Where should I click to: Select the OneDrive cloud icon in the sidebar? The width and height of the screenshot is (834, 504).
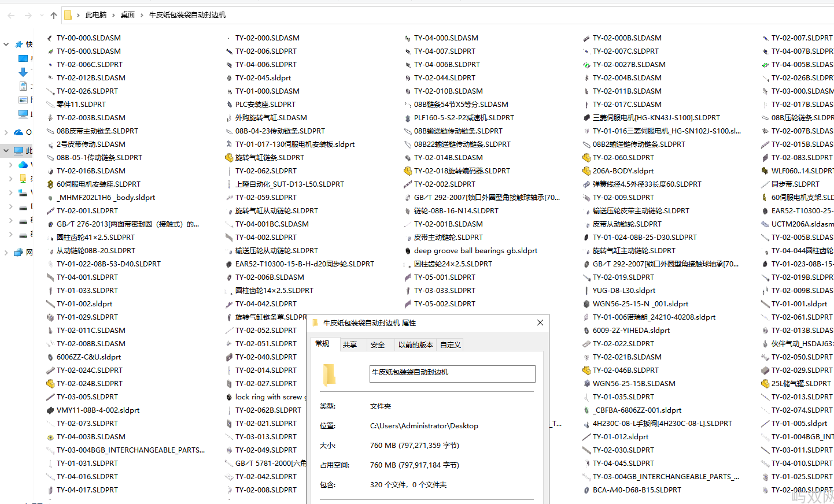tap(19, 132)
